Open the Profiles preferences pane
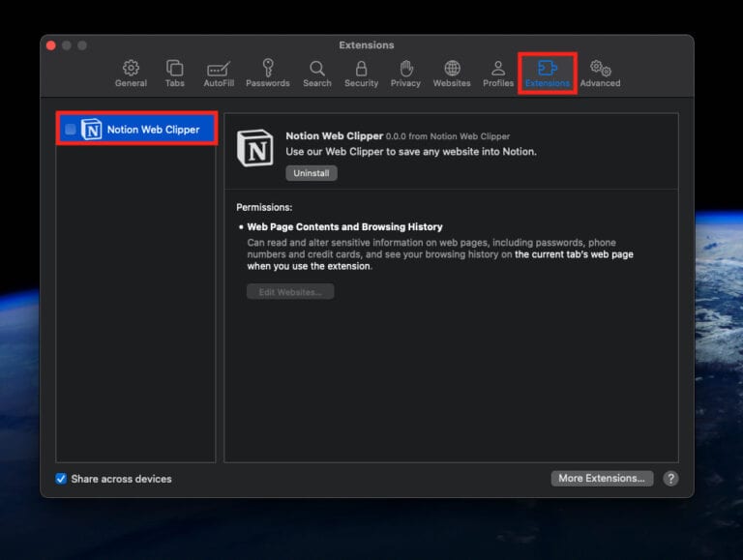 (x=498, y=74)
